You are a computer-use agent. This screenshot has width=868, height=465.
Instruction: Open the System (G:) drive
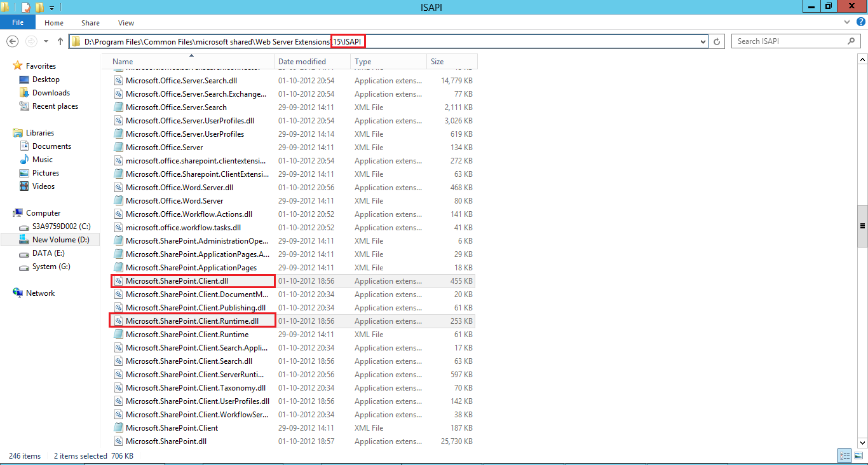point(51,267)
